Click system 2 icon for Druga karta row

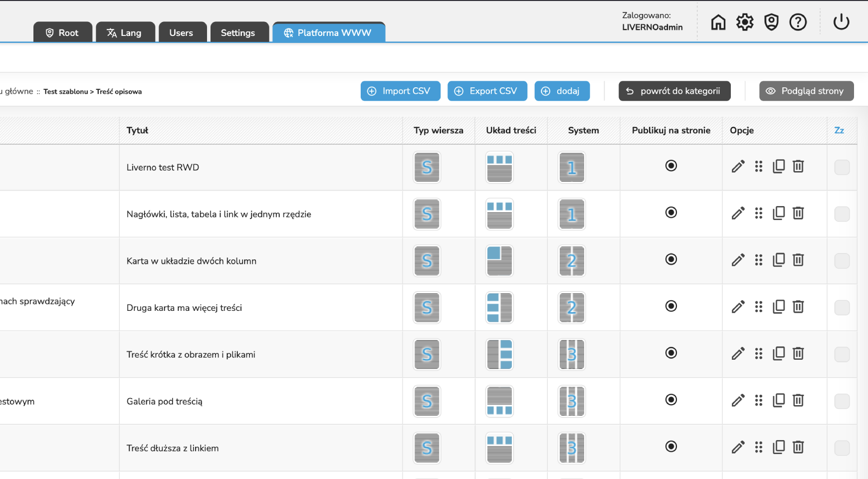[x=572, y=307]
